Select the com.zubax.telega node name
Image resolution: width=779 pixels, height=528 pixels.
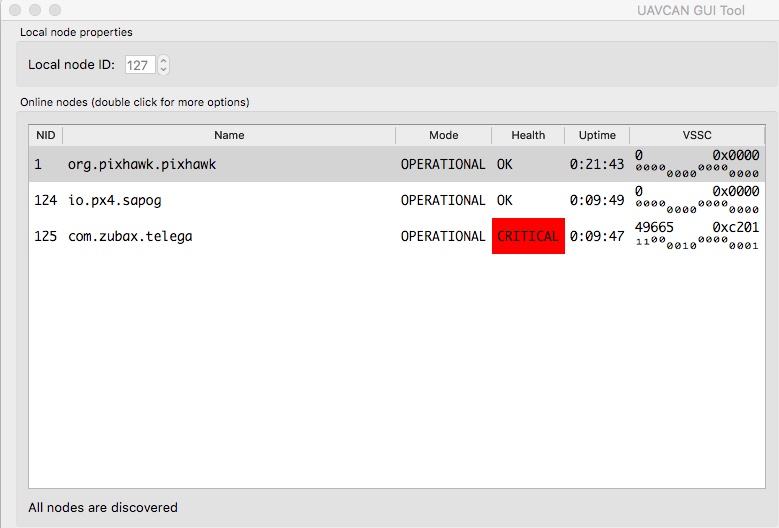(x=130, y=236)
